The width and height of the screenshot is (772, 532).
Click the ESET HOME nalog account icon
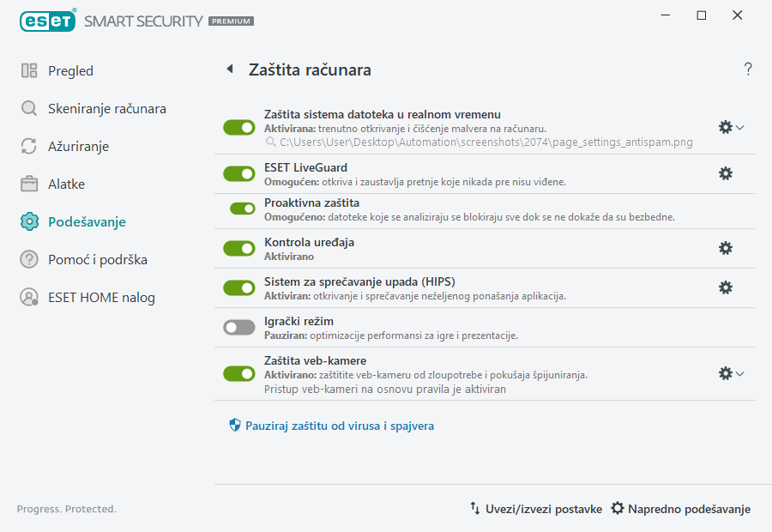pyautogui.click(x=28, y=297)
